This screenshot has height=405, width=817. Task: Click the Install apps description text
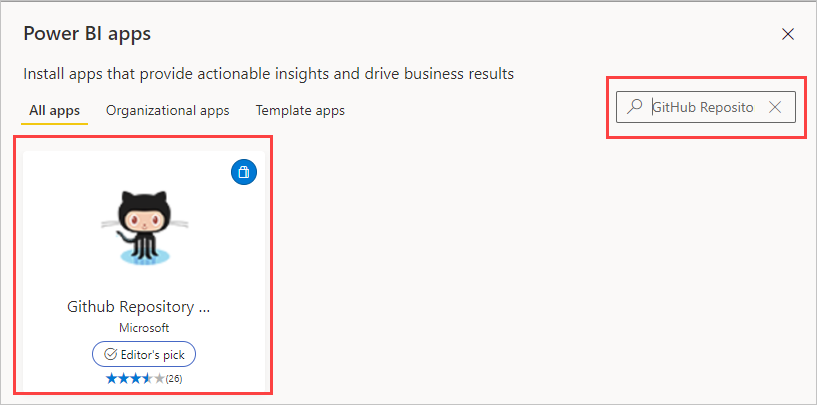pyautogui.click(x=268, y=73)
